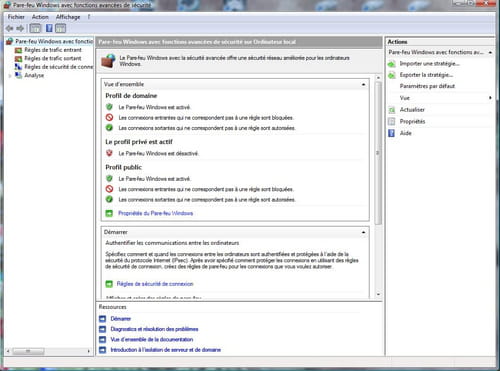Open the Action menu

tap(40, 17)
